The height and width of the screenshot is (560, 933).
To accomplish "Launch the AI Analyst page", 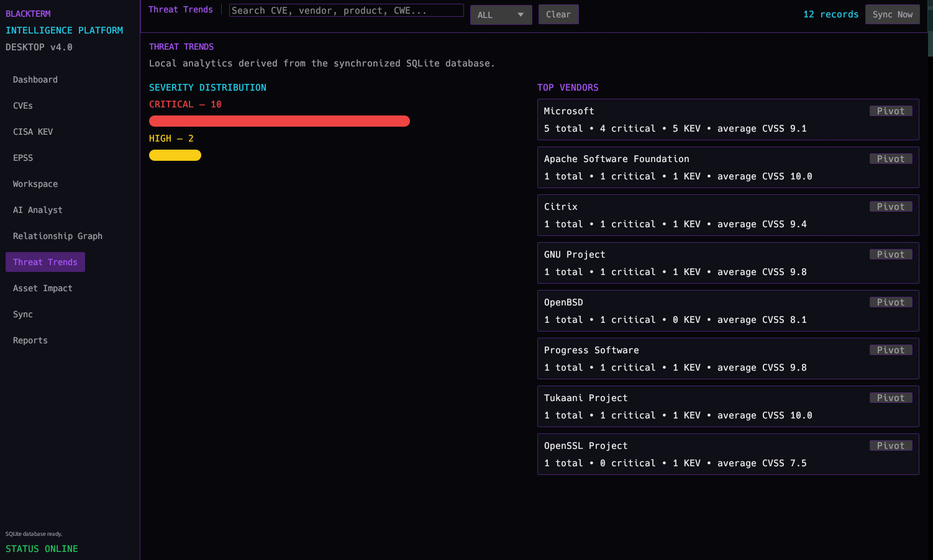I will pos(38,210).
